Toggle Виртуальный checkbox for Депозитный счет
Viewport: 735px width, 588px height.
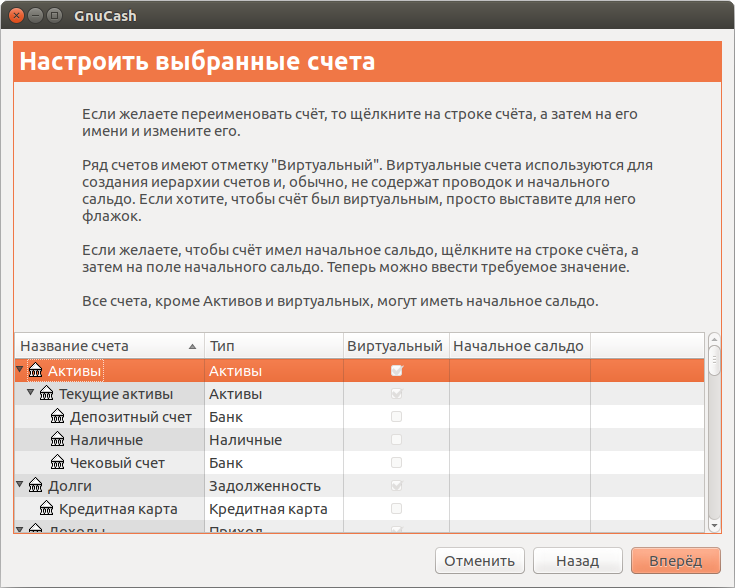(397, 416)
